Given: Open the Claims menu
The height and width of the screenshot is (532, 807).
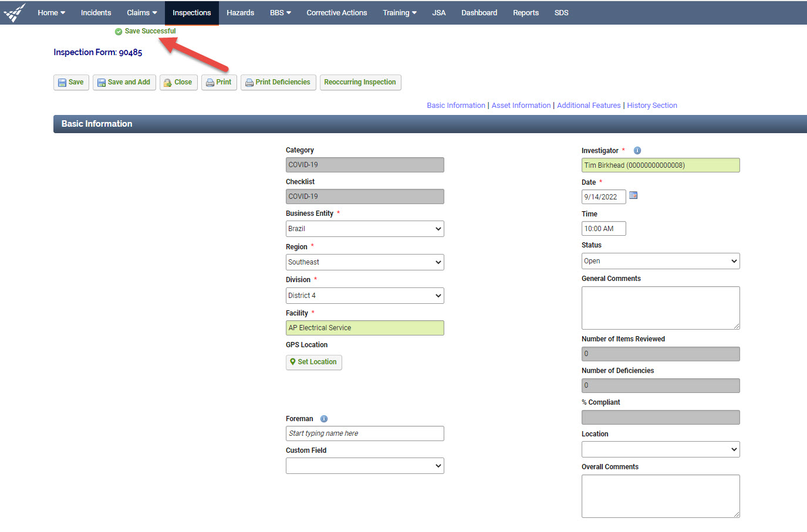Looking at the screenshot, I should coord(141,12).
